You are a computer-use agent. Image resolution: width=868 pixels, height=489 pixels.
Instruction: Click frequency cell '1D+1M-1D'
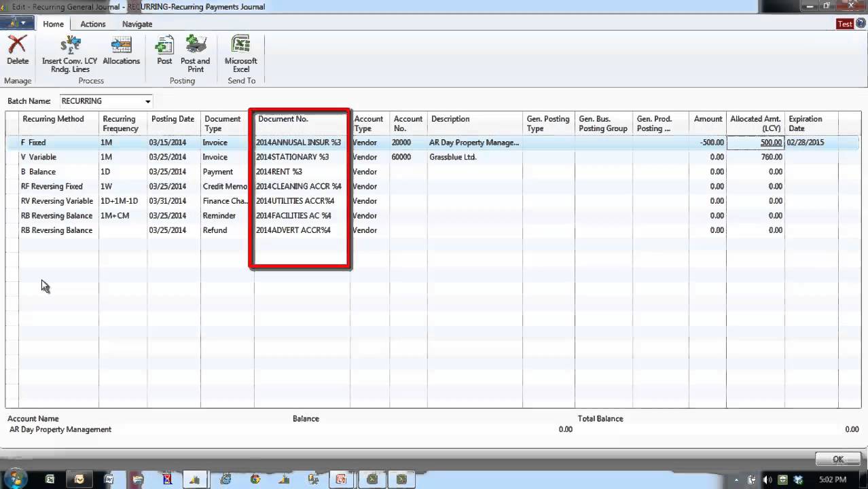pos(123,201)
